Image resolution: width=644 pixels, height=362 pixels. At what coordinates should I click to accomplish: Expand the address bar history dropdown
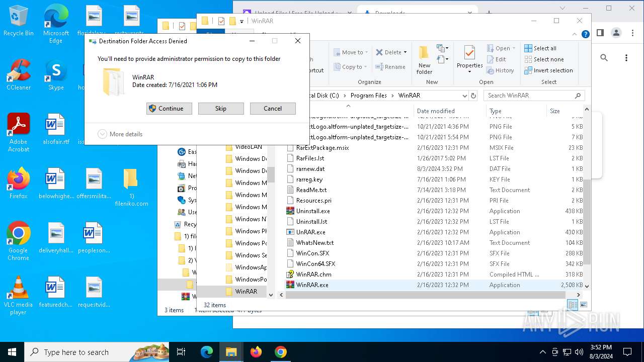tap(464, 96)
